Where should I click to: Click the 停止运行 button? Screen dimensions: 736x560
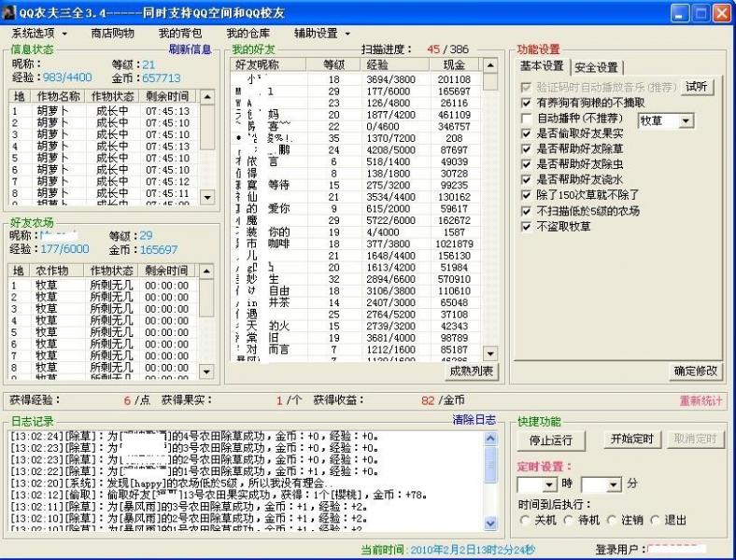[550, 440]
